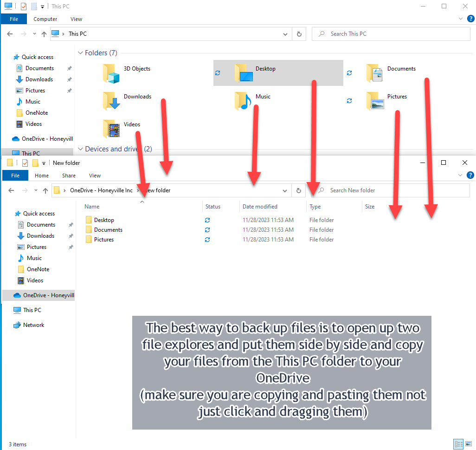Image resolution: width=476 pixels, height=450 pixels.
Task: Open the File menu in This PC window
Action: [14, 19]
